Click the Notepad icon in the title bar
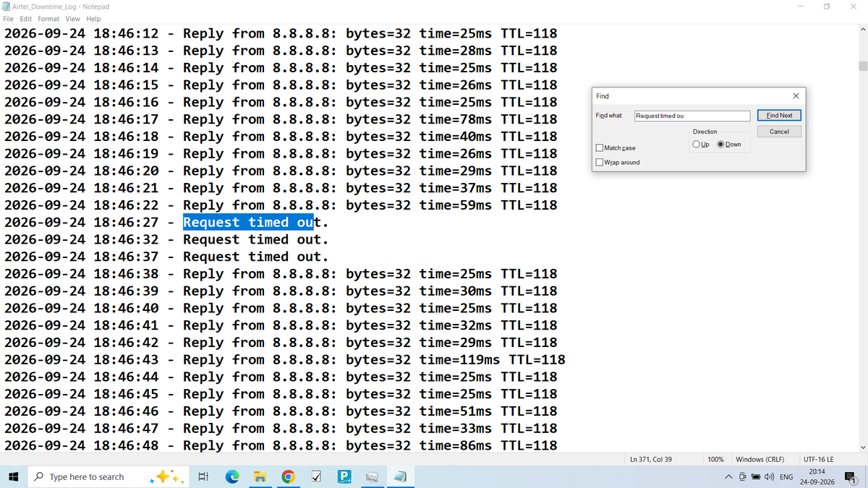 tap(7, 7)
